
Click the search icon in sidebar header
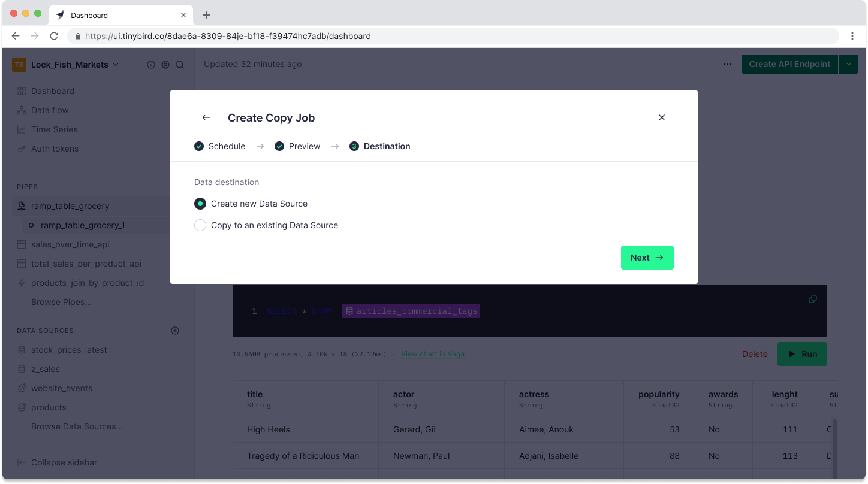click(x=180, y=65)
